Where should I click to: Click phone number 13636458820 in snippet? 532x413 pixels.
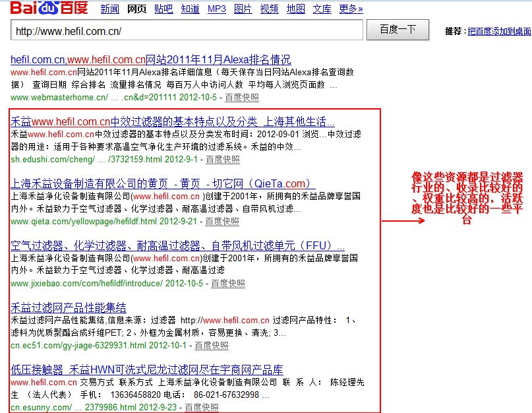tap(135, 395)
